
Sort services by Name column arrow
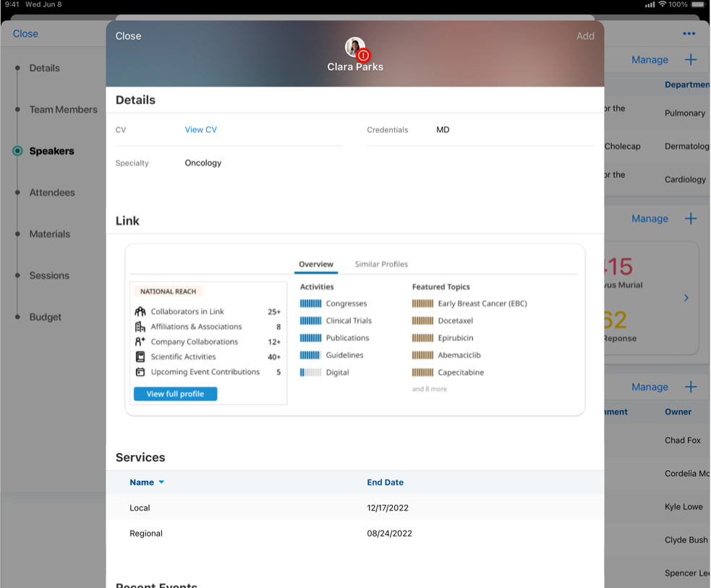click(x=161, y=482)
